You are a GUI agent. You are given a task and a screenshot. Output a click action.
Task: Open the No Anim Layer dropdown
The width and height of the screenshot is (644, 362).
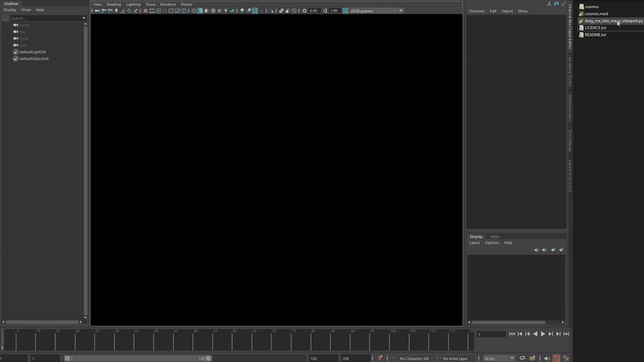[x=456, y=358]
